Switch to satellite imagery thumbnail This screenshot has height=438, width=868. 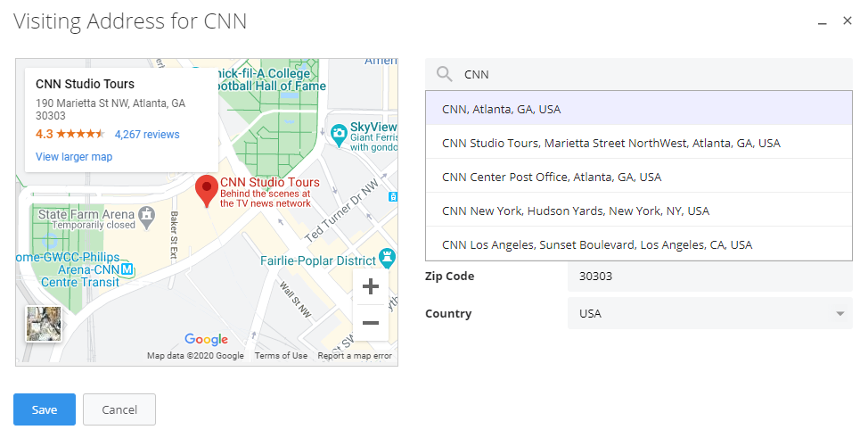[x=44, y=324]
